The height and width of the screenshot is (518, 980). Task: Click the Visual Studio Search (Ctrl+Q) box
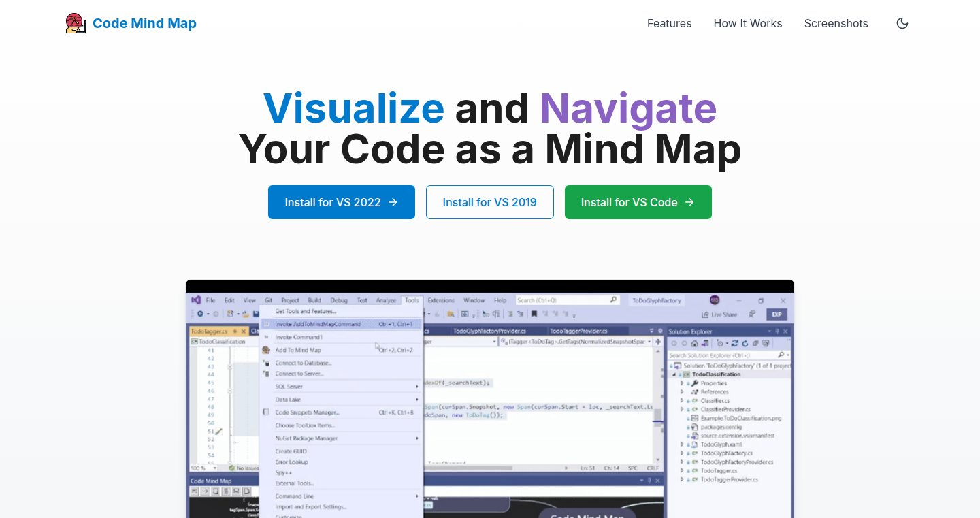(x=567, y=300)
